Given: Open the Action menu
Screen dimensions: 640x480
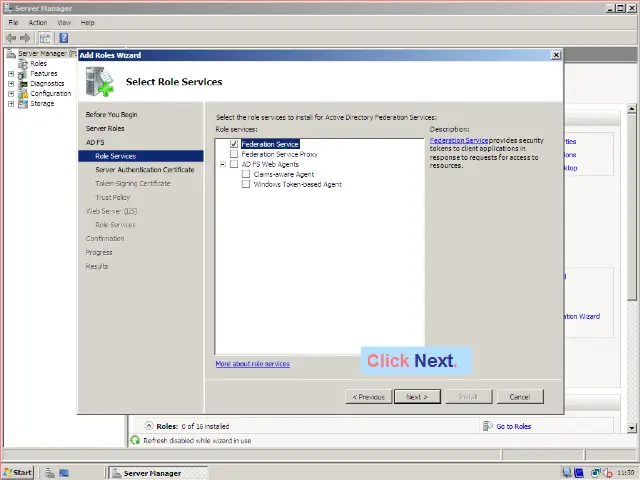Looking at the screenshot, I should [38, 22].
